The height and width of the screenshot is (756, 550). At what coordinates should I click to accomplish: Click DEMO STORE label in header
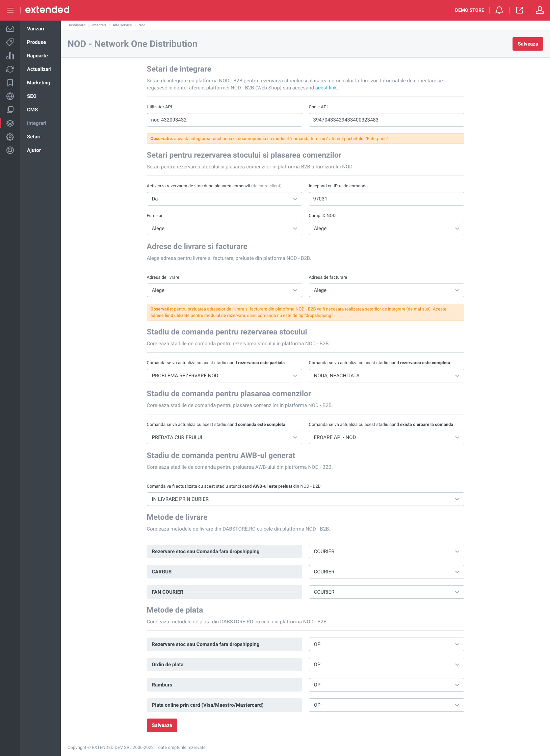[469, 10]
